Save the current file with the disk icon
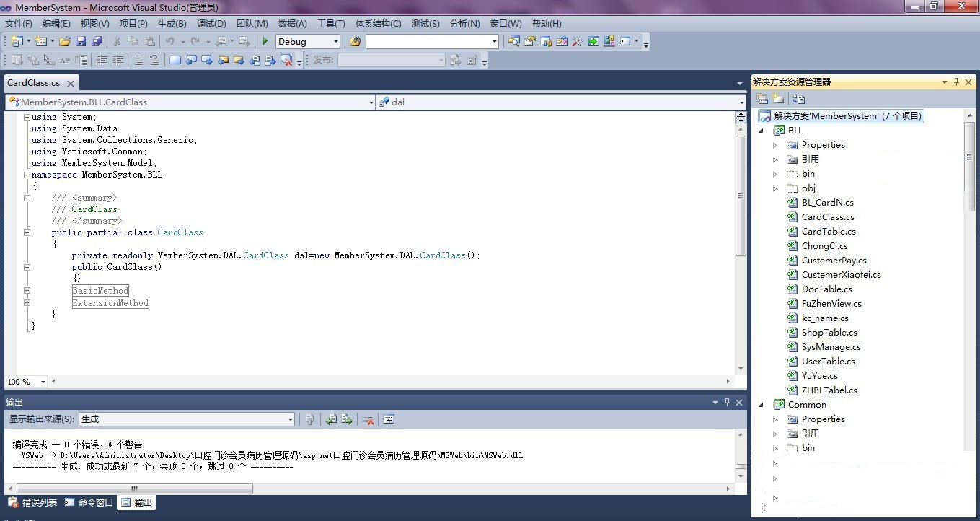The width and height of the screenshot is (980, 521). [x=81, y=41]
